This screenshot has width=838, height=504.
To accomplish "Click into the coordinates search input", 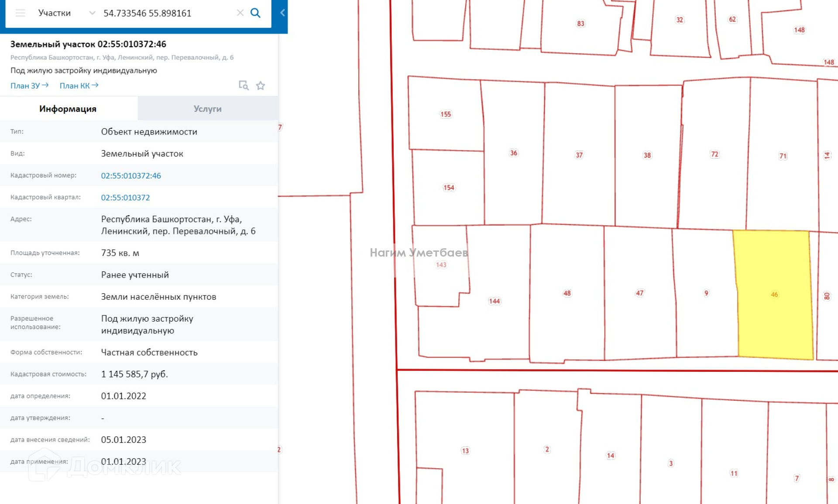I will (166, 13).
